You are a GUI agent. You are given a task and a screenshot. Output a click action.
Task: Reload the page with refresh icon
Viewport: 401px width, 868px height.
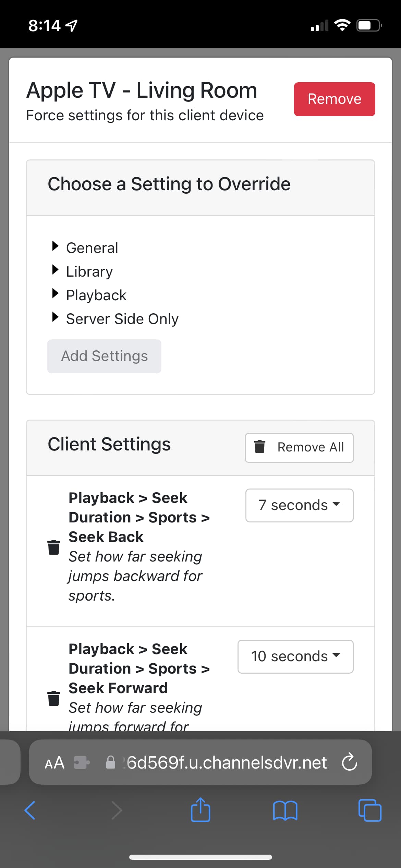349,762
